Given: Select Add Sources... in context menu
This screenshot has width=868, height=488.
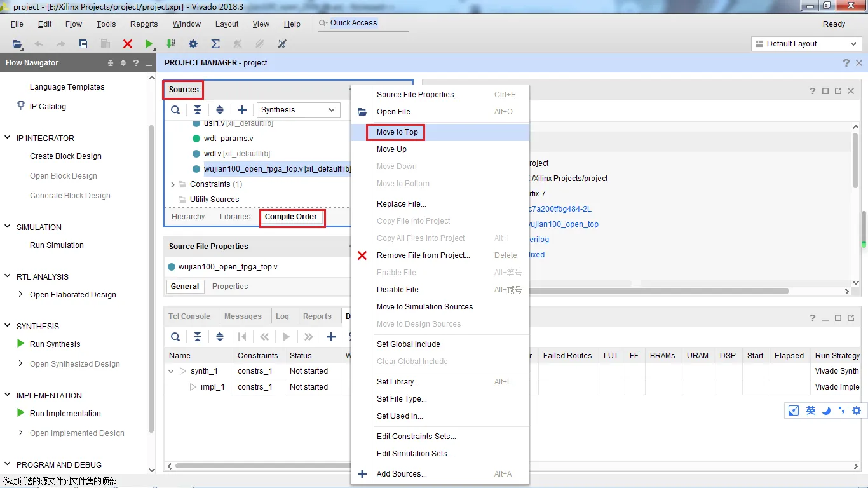Looking at the screenshot, I should tap(440, 474).
